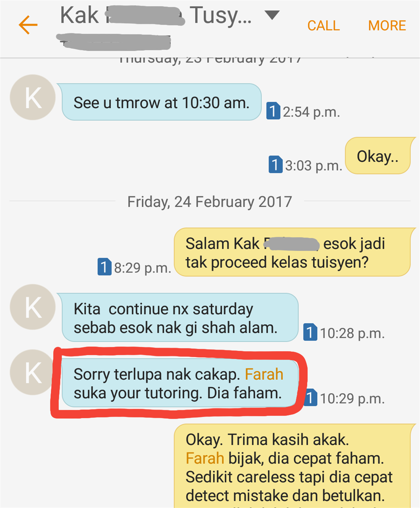Screen dimensions: 420x508
Task: Select the SIM 1 icon next to 8:29 p.m.
Action: (104, 267)
